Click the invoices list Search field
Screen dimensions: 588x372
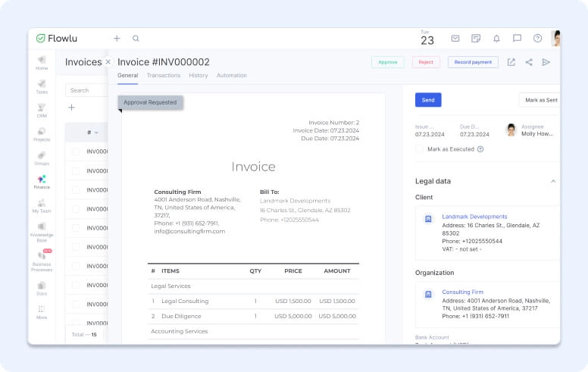tap(86, 90)
